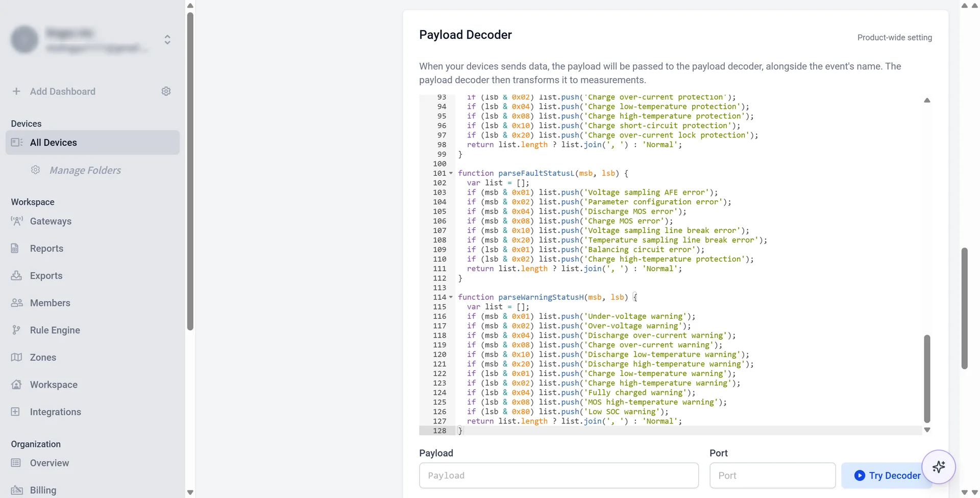Screen dimensions: 980x498
Task: Click the plus icon beside Add Dashboard
Action: point(16,91)
